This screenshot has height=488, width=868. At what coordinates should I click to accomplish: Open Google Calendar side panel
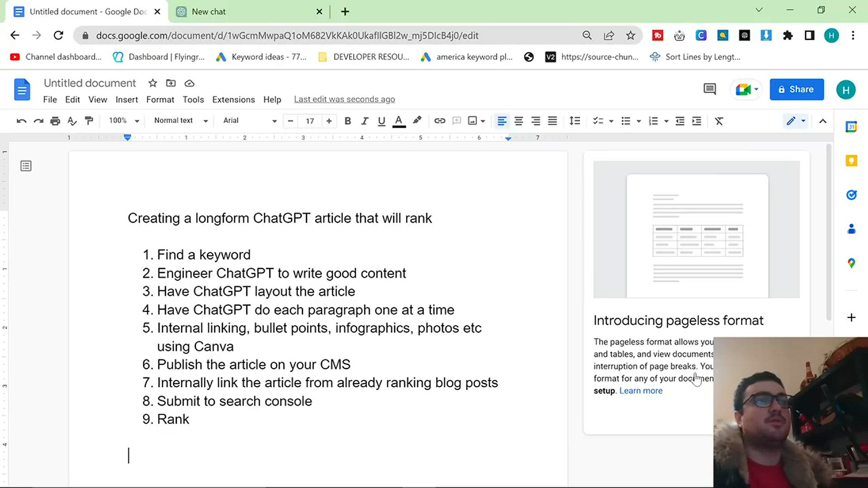851,127
